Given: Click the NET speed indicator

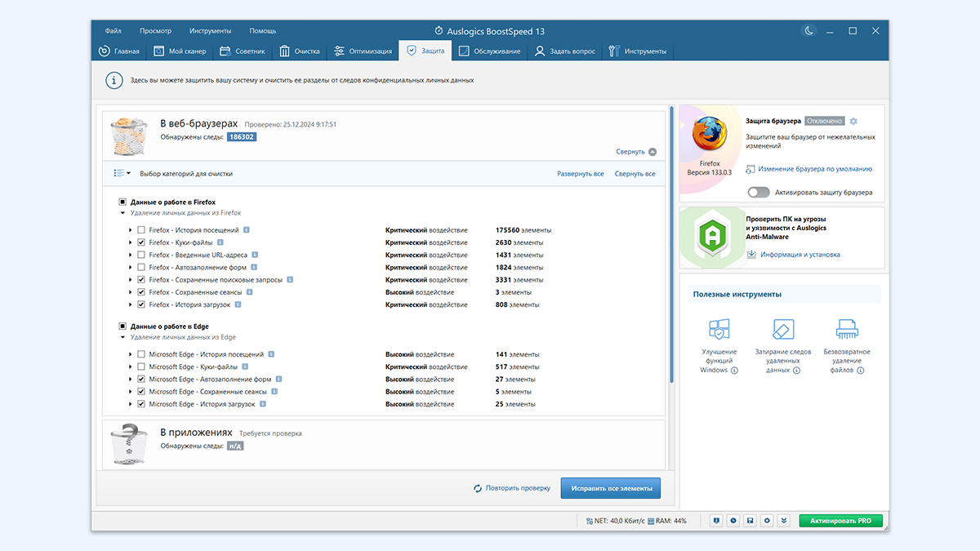Looking at the screenshot, I should [x=615, y=521].
